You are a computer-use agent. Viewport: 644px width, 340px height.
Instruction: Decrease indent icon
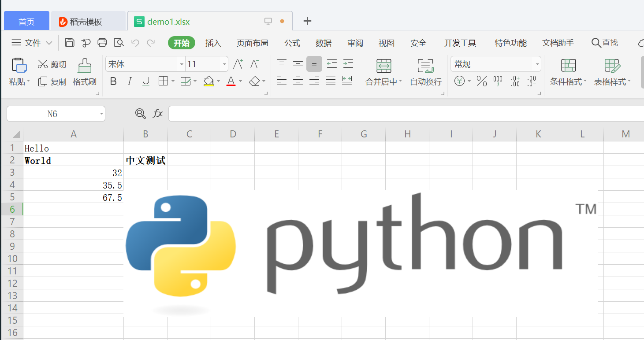[331, 64]
